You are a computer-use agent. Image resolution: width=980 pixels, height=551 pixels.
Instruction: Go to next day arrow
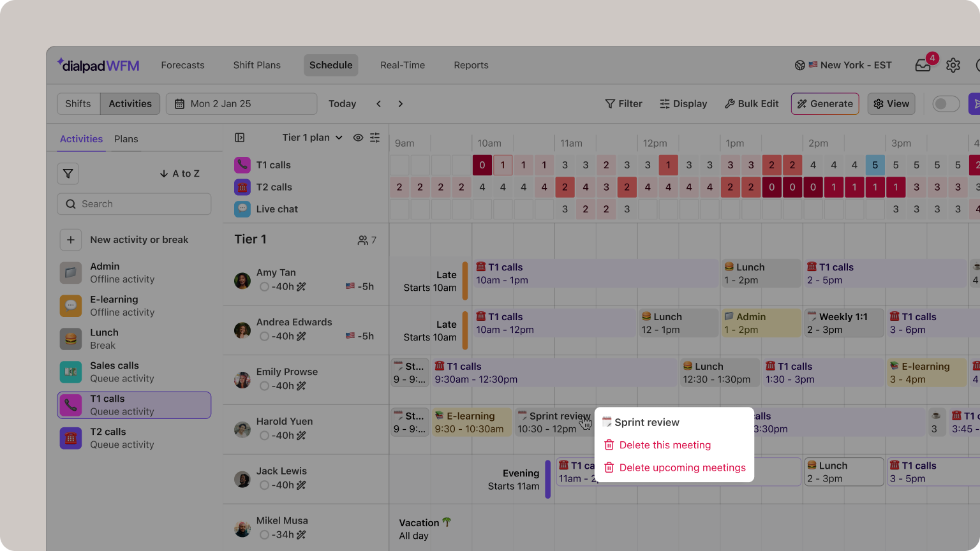tap(401, 104)
